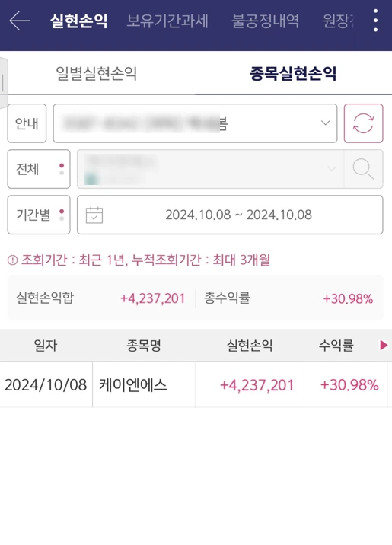
Task: Tap the pink arrow to show more columns
Action: [x=384, y=345]
